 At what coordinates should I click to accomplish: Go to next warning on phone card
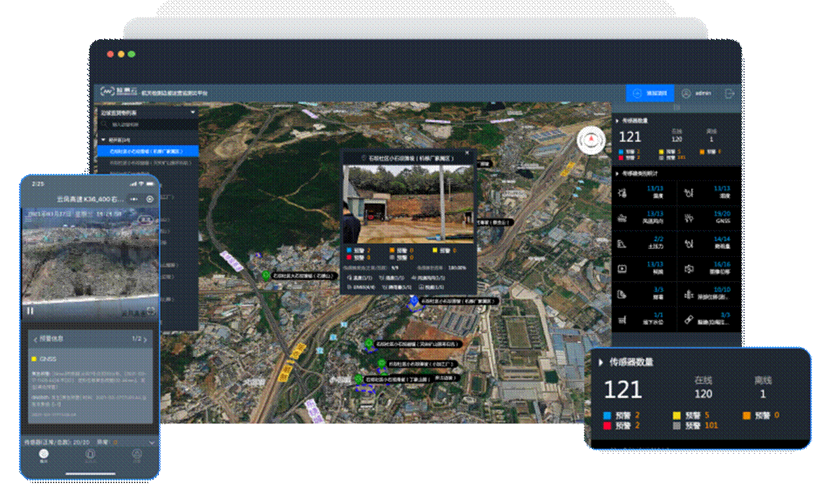pyautogui.click(x=145, y=339)
